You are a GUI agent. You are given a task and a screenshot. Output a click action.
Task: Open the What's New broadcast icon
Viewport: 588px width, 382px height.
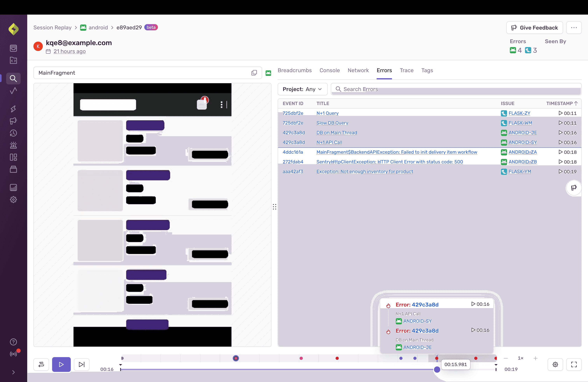[13, 354]
